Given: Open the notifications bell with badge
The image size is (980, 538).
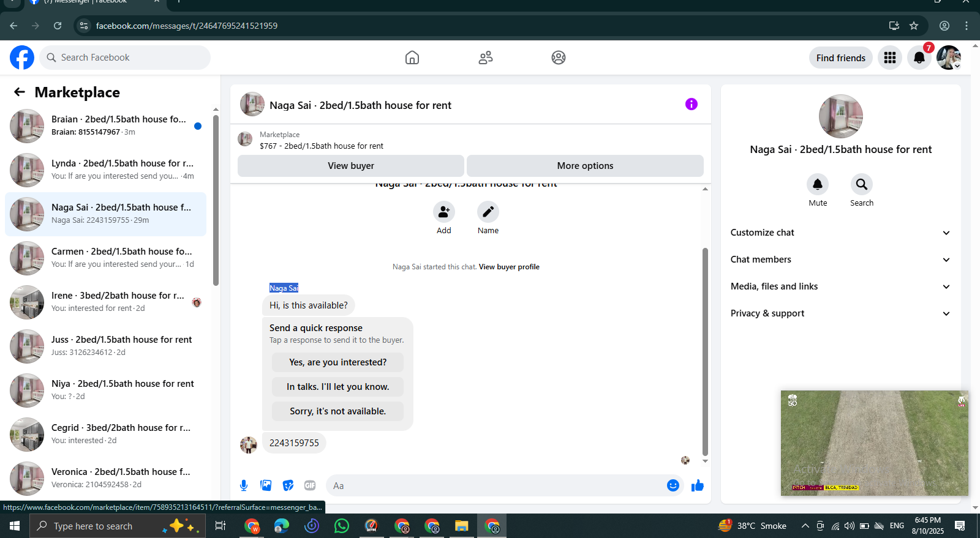Looking at the screenshot, I should (919, 58).
